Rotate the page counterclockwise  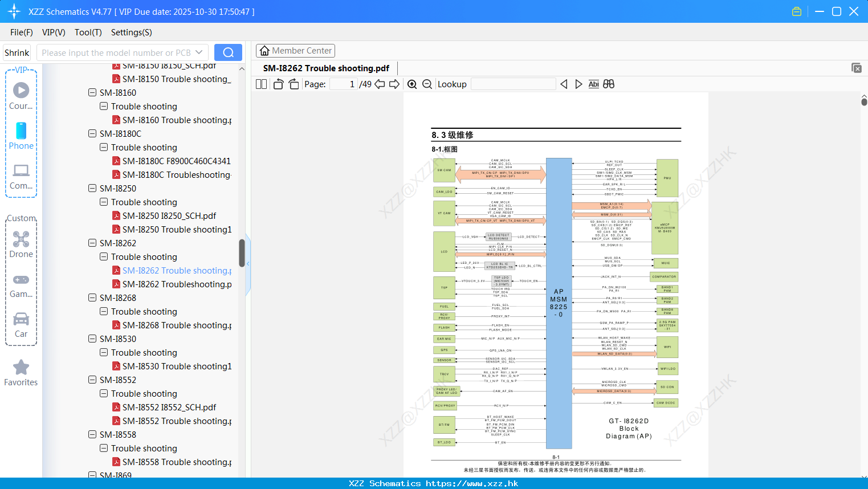[x=279, y=84]
